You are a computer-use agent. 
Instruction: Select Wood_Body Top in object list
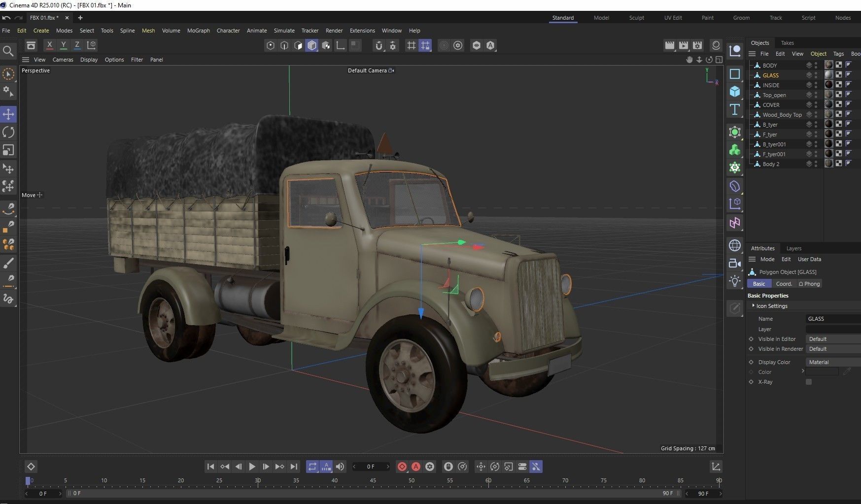click(782, 115)
